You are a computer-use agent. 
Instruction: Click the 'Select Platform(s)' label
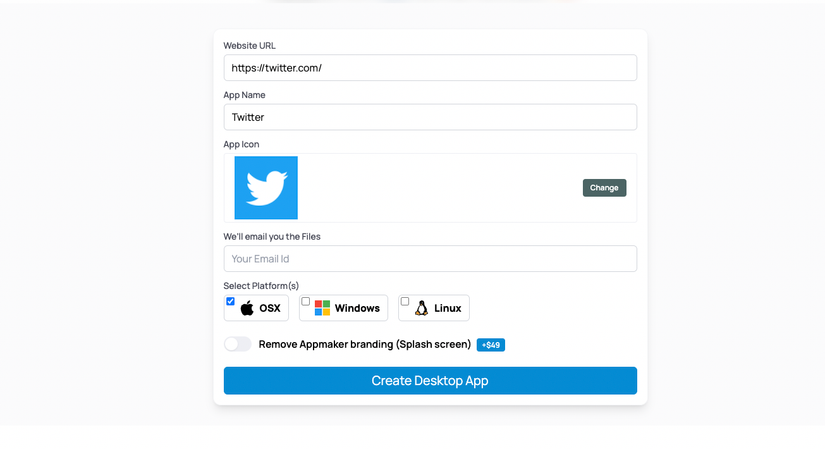click(261, 286)
